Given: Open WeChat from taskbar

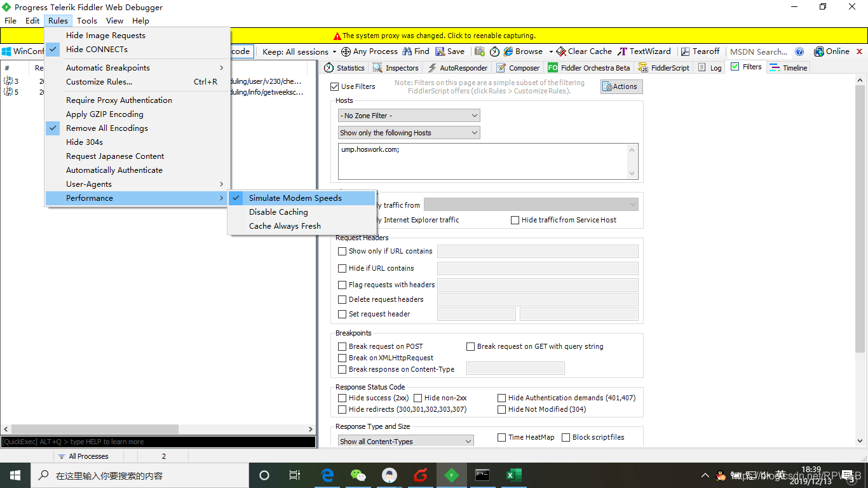Looking at the screenshot, I should pos(358,475).
